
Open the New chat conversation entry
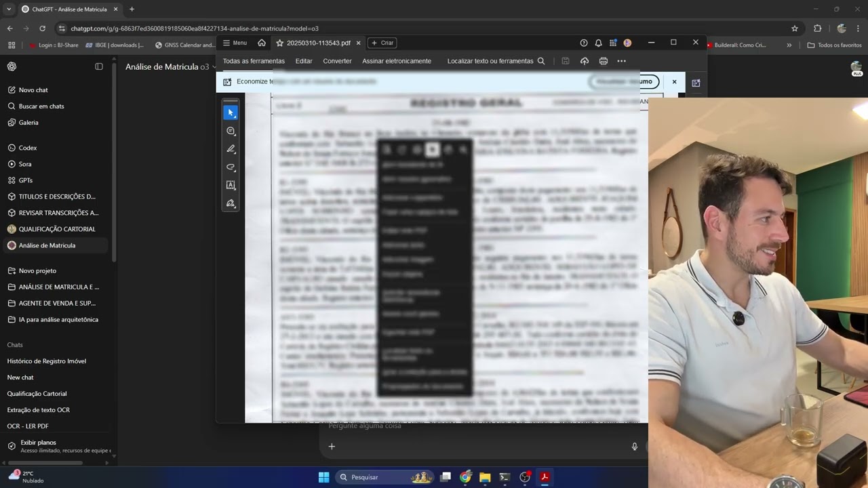[x=54, y=377]
